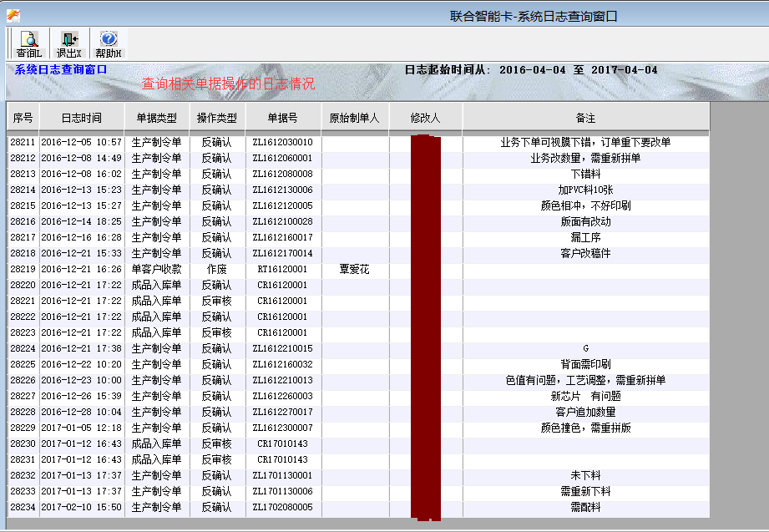Viewport: 769px width, 532px height.
Task: Click the application icon in title bar
Action: tap(13, 15)
